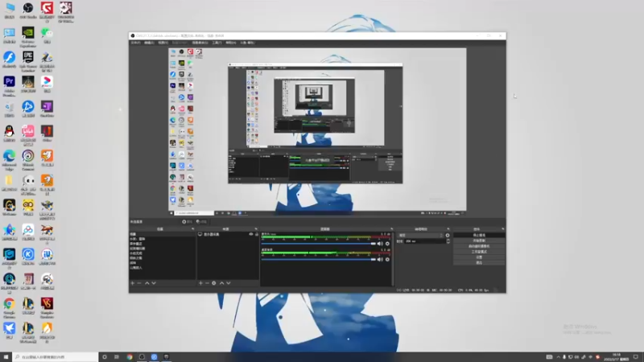Click the fifth button in Controls panel
Image resolution: width=644 pixels, height=362 pixels.
(479, 257)
